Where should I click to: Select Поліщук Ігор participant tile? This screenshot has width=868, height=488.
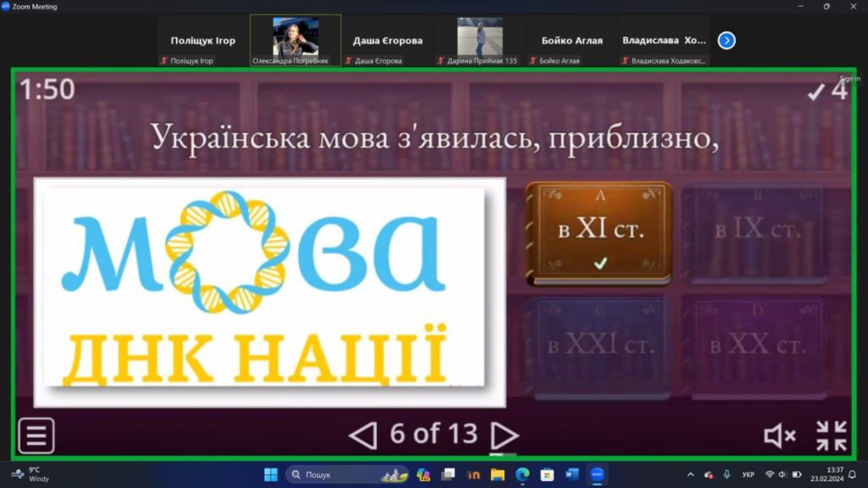click(203, 41)
